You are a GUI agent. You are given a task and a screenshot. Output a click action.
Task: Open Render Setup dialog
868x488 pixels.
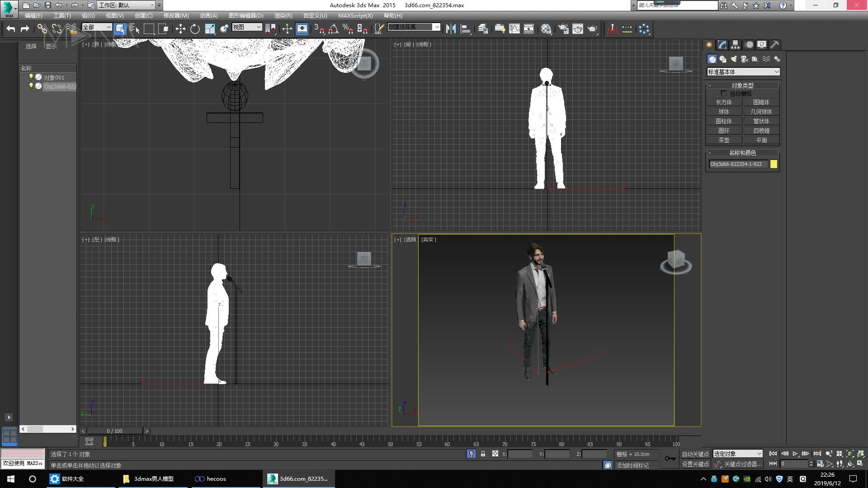[563, 29]
